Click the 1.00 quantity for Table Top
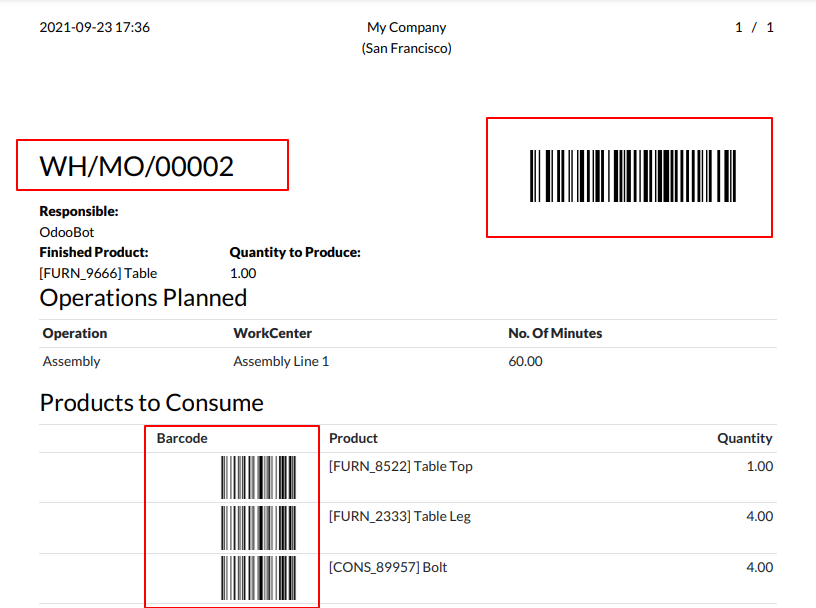This screenshot has height=608, width=816. tap(760, 466)
